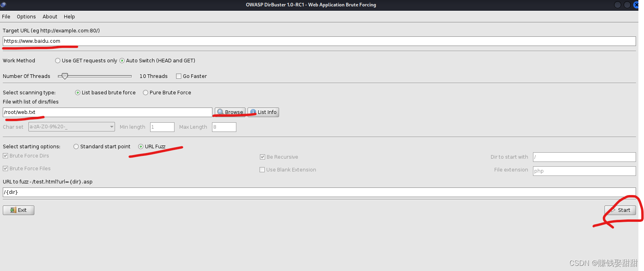Click the wordlist file path field
This screenshot has height=271, width=644.
click(x=107, y=112)
